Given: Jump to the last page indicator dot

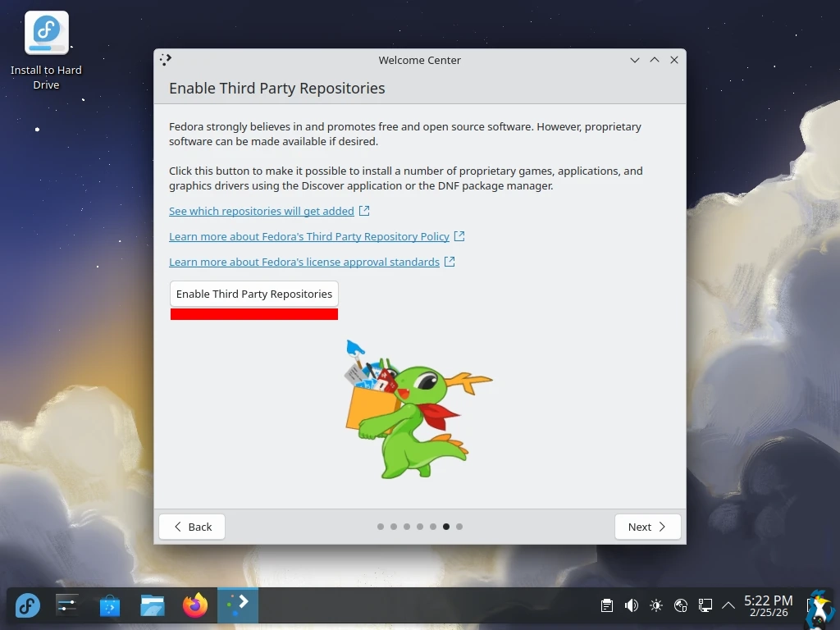Looking at the screenshot, I should click(459, 527).
